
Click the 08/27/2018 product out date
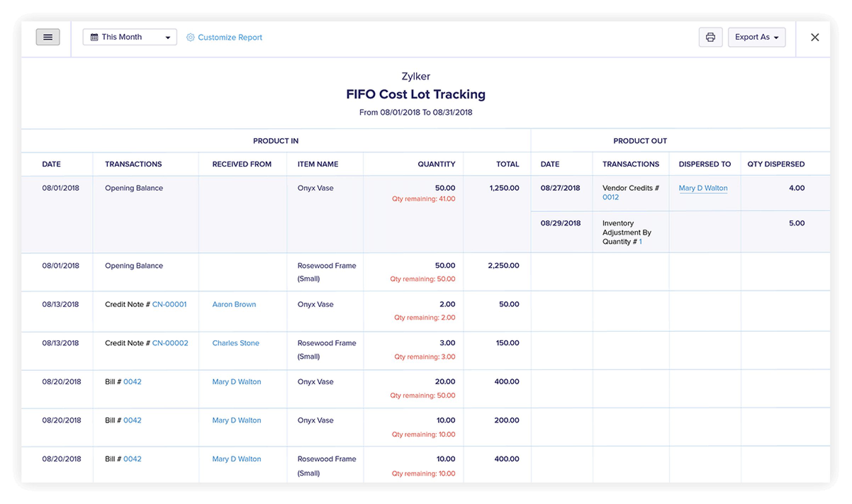coord(560,188)
